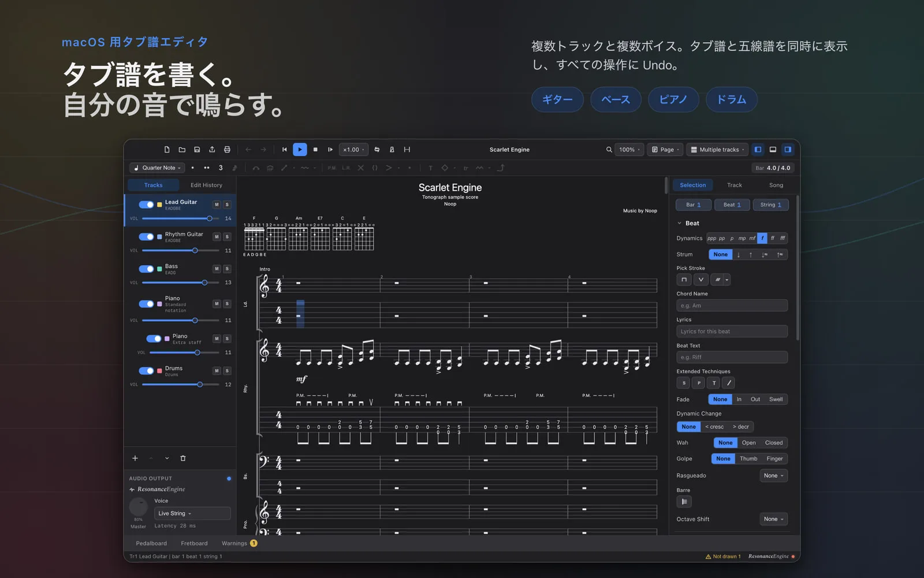
Task: Open the Fretboard tab
Action: (x=194, y=543)
